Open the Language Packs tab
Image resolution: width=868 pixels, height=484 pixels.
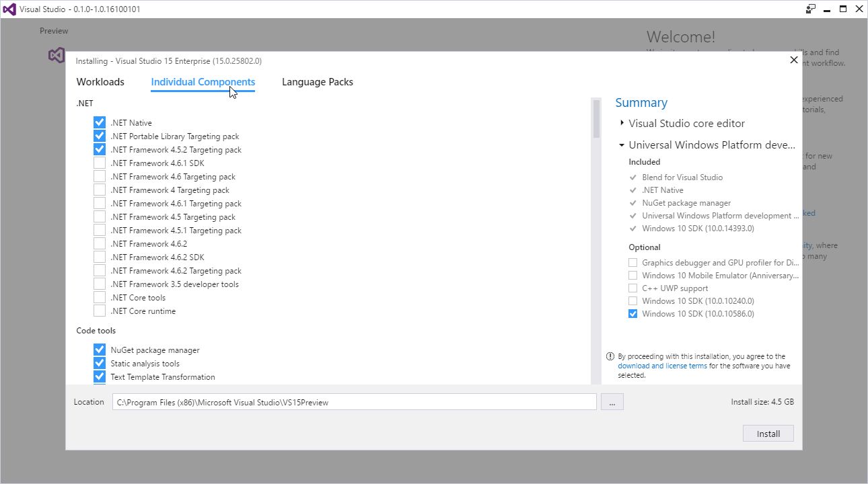coord(317,82)
